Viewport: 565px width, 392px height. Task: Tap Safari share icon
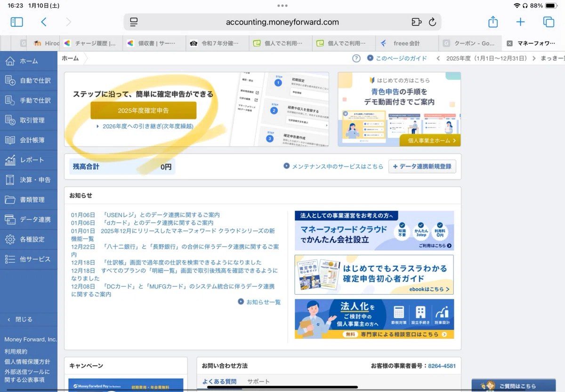click(492, 22)
